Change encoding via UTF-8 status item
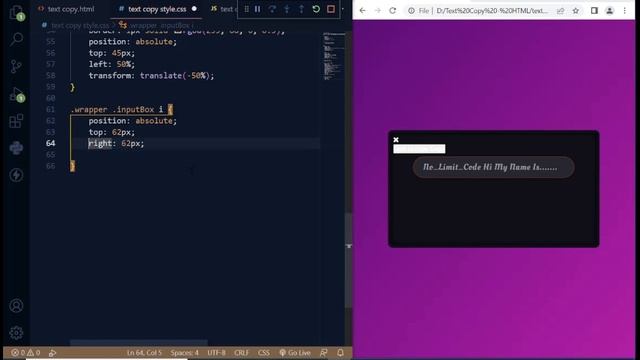 216,353
